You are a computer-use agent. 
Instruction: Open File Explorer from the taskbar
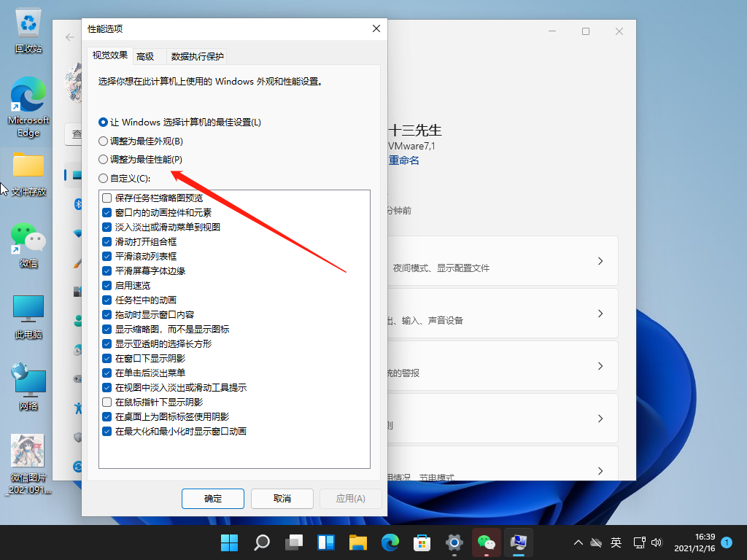(357, 542)
